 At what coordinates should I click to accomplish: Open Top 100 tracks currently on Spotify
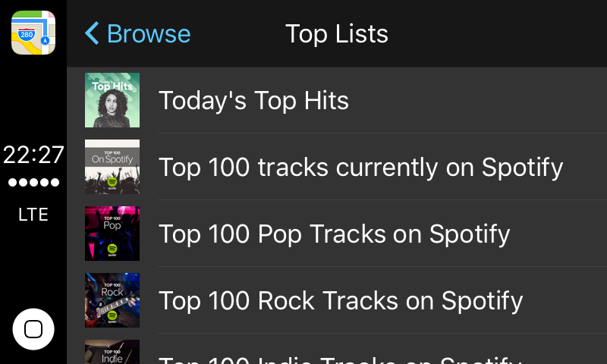[360, 167]
